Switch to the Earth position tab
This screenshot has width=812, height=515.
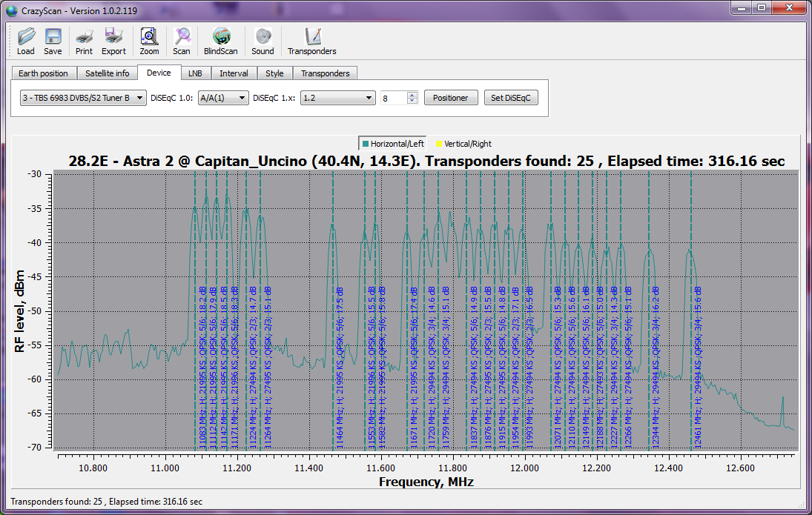tap(44, 73)
